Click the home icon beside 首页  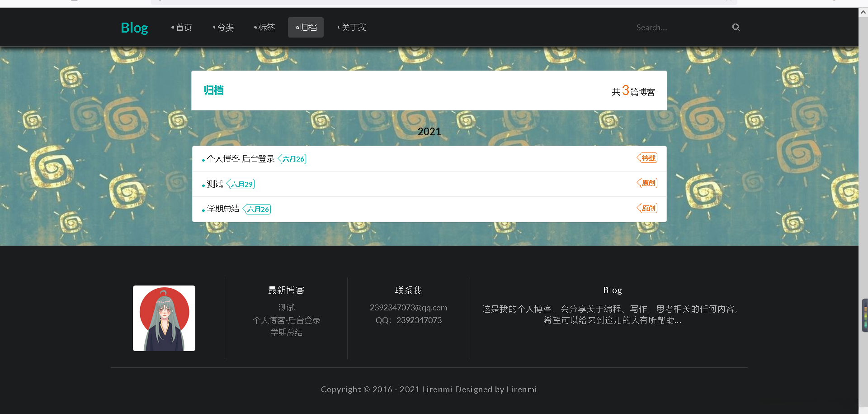[x=172, y=27]
